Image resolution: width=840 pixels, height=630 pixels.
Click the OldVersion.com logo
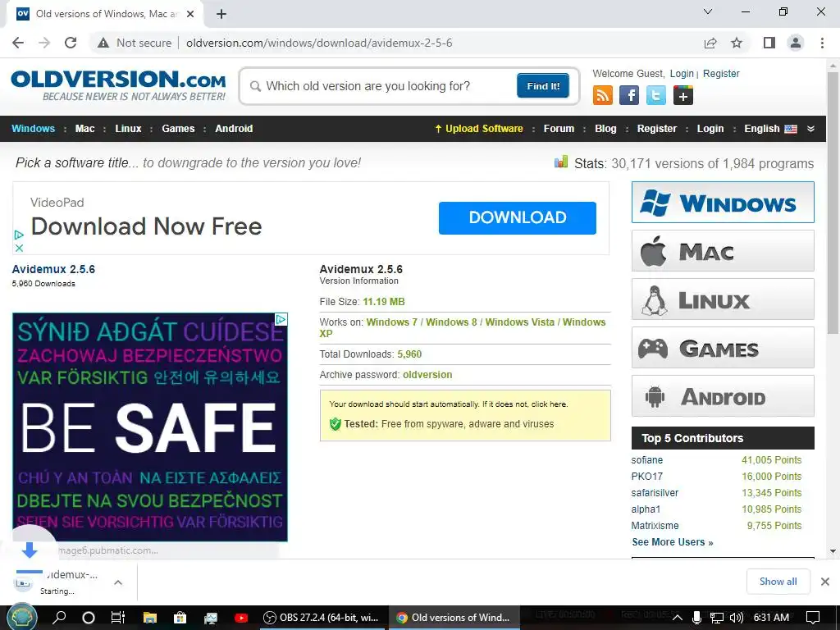pyautogui.click(x=118, y=85)
